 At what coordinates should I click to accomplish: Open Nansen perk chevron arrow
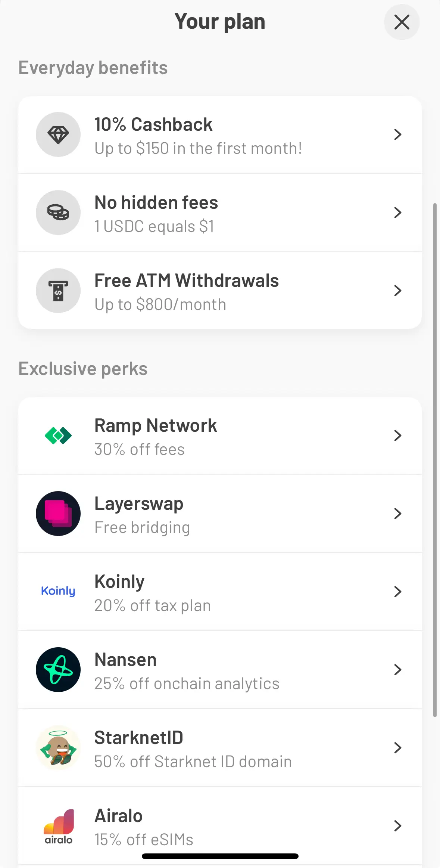coord(398,670)
